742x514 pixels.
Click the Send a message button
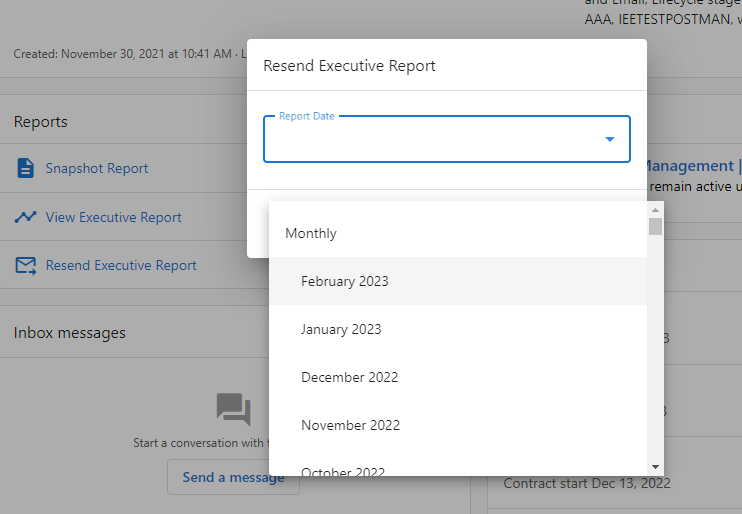point(233,477)
